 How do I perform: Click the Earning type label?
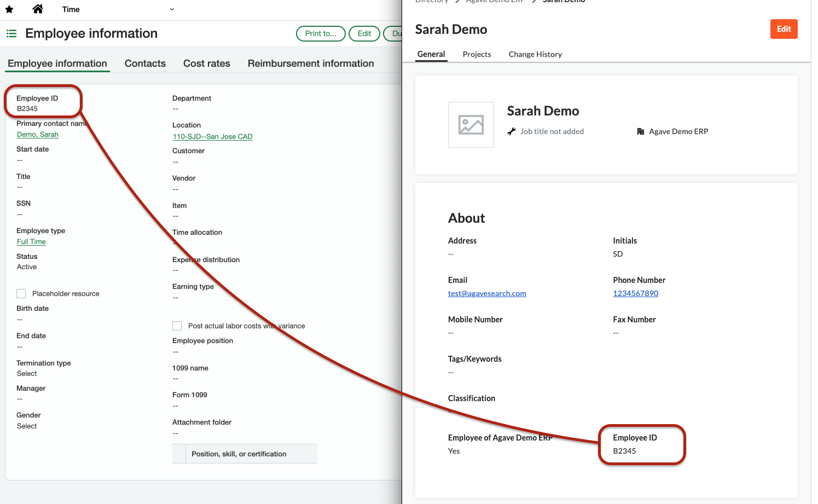[193, 287]
